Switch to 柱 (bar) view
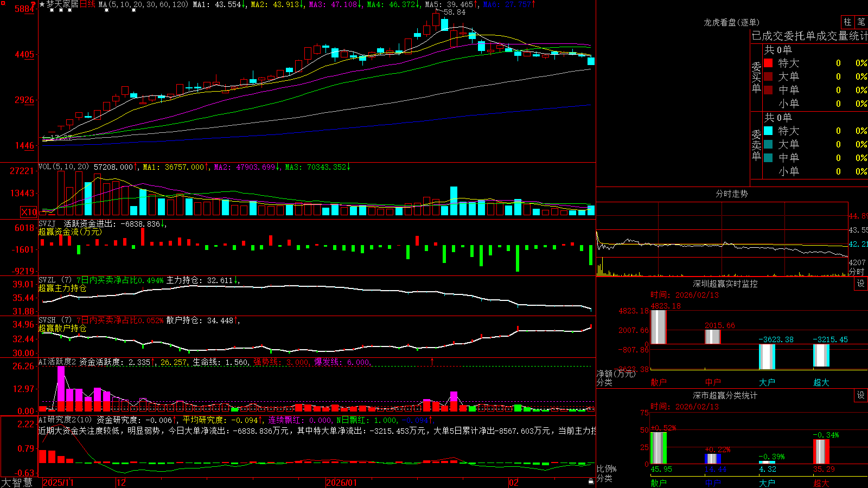Image resolution: width=868 pixels, height=488 pixels. (x=847, y=22)
